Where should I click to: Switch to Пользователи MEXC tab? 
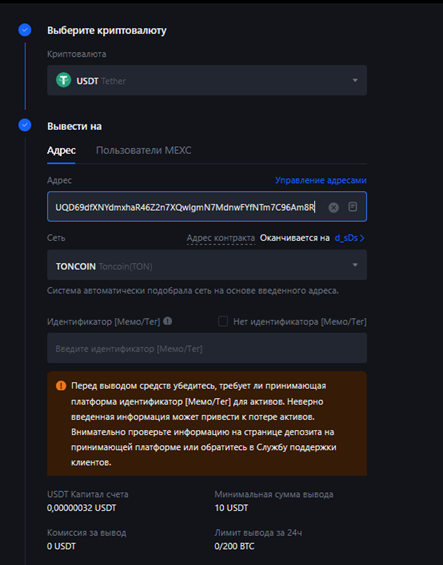pos(143,150)
